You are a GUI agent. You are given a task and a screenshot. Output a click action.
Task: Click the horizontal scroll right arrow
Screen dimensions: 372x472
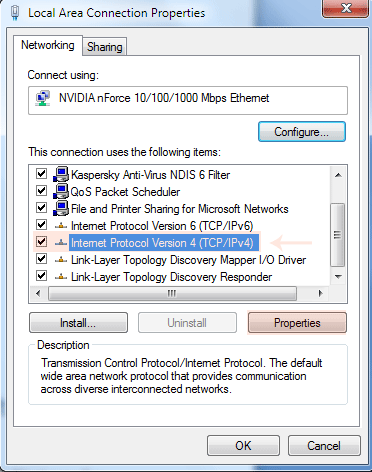point(320,294)
